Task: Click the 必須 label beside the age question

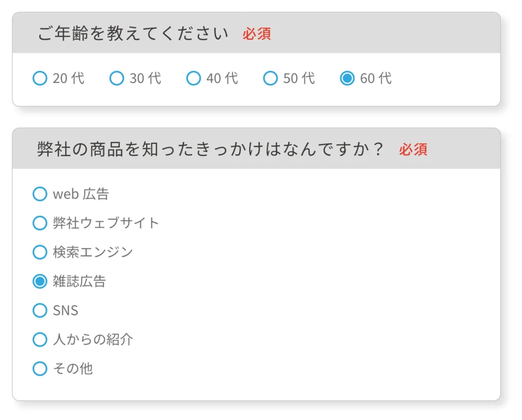Action: click(256, 34)
